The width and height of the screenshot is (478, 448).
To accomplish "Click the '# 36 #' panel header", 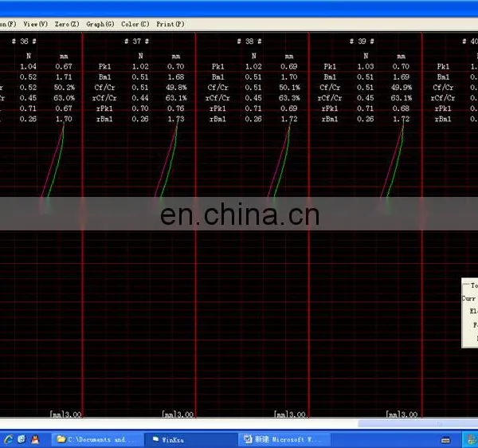I will (24, 41).
